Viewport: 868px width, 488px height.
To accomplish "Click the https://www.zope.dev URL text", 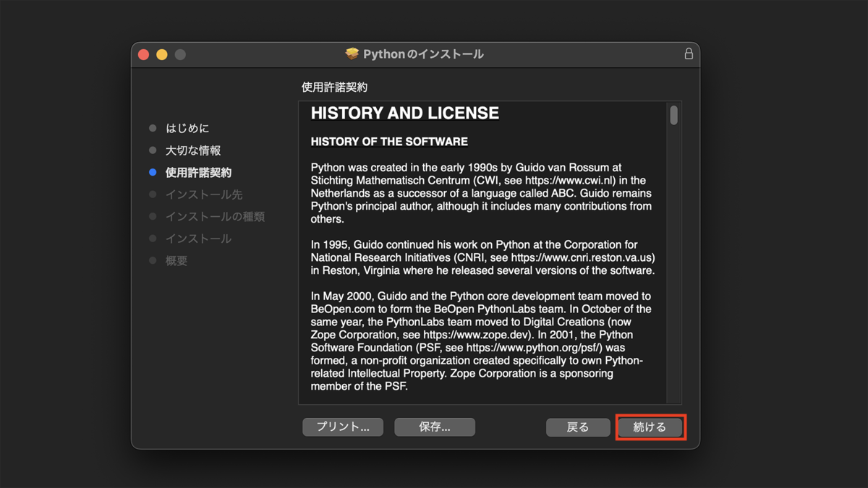I will (x=475, y=335).
